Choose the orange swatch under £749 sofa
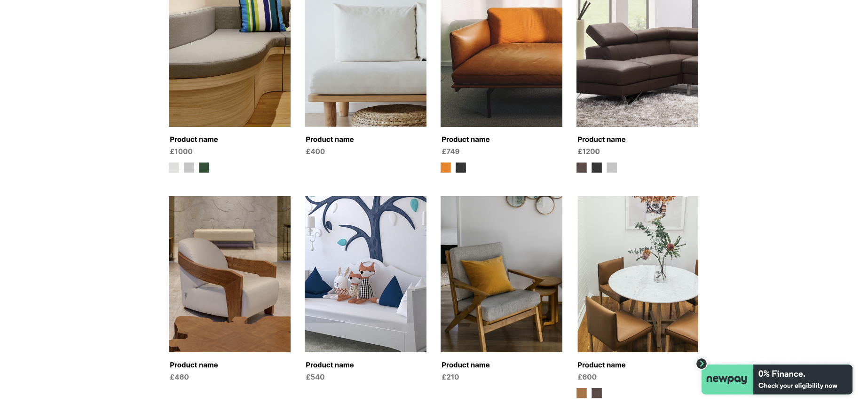This screenshot has height=404, width=868. [x=446, y=167]
